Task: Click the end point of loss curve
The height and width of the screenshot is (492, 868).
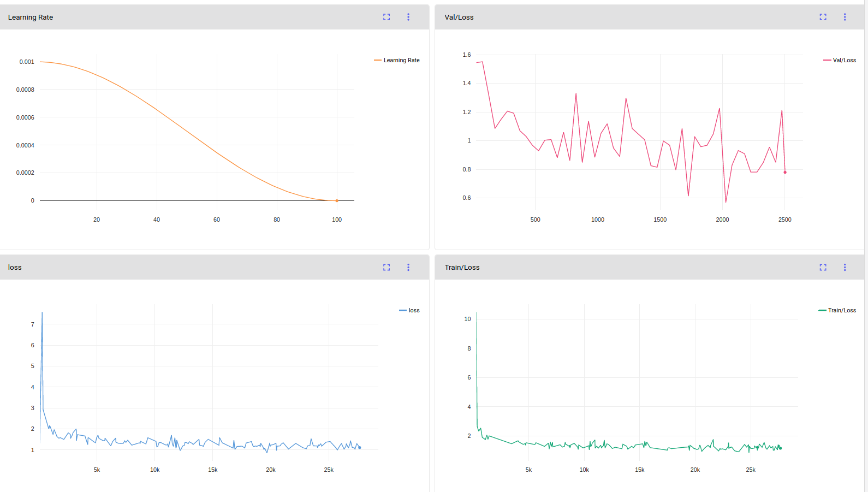Action: click(x=359, y=447)
